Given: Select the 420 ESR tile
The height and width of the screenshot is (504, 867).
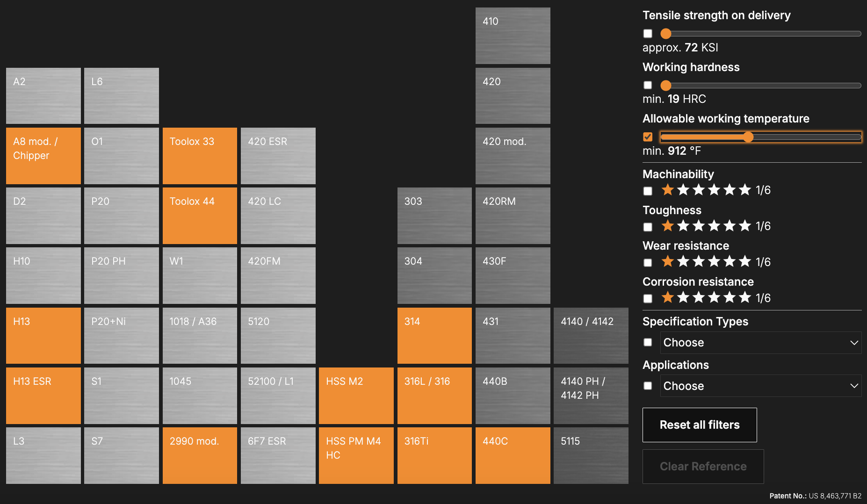Looking at the screenshot, I should click(278, 156).
